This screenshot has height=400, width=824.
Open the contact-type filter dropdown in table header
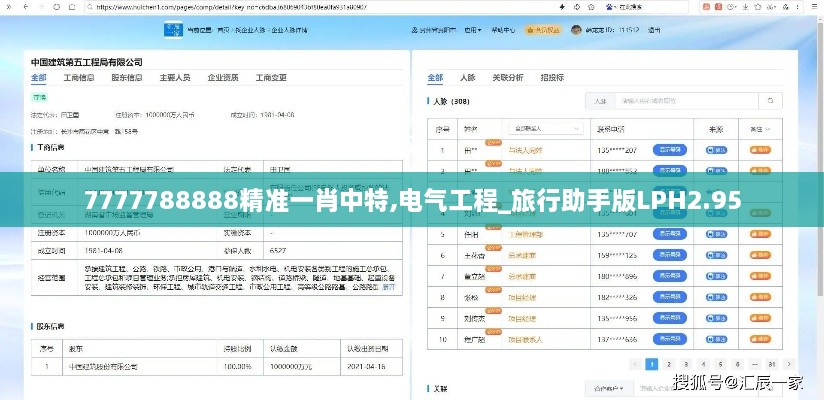tap(545, 128)
